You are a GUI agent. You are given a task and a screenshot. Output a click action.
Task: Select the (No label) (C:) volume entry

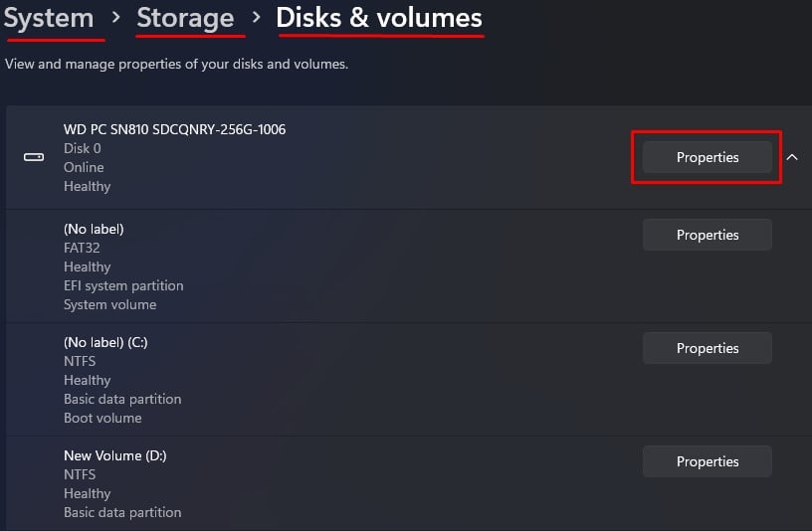point(105,342)
